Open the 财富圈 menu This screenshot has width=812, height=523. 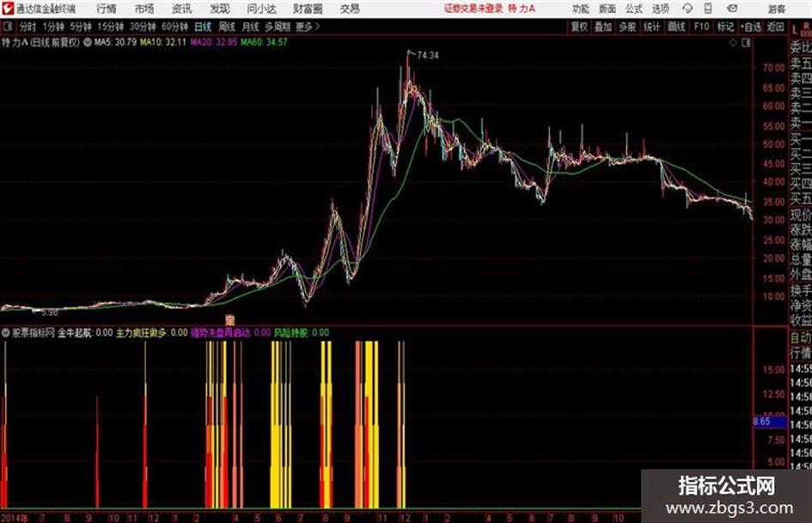coord(308,9)
